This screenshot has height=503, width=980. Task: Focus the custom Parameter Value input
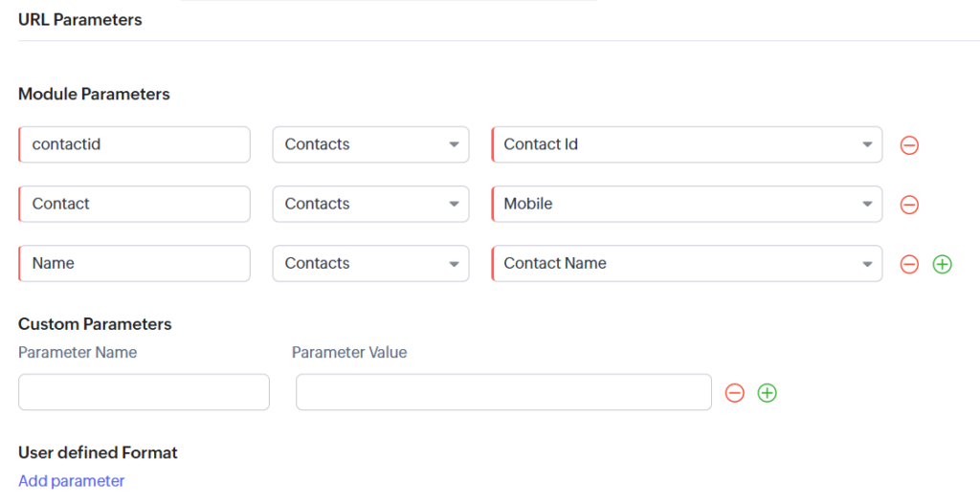(503, 392)
